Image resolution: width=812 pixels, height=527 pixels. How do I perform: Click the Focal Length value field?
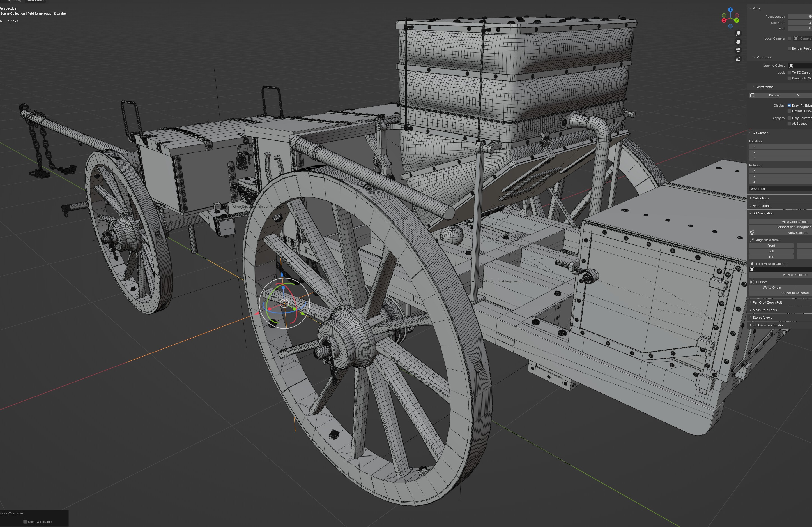pos(799,16)
